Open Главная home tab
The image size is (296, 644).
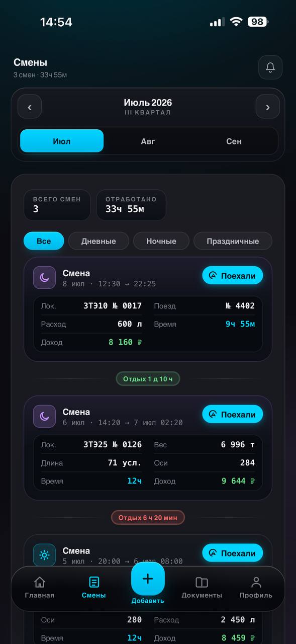[x=40, y=588]
